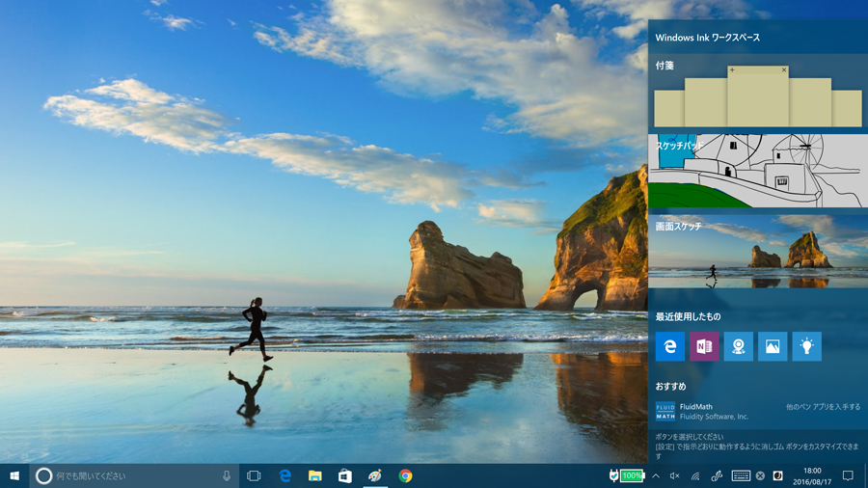Click the 'Get more pen apps' link
The image size is (868, 488).
point(823,407)
